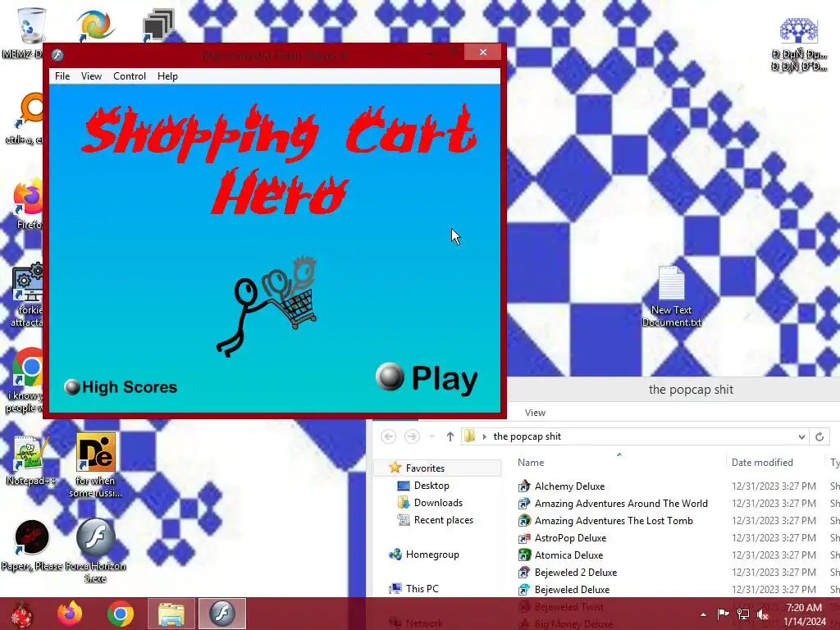Expand the address bar history dropdown

801,436
